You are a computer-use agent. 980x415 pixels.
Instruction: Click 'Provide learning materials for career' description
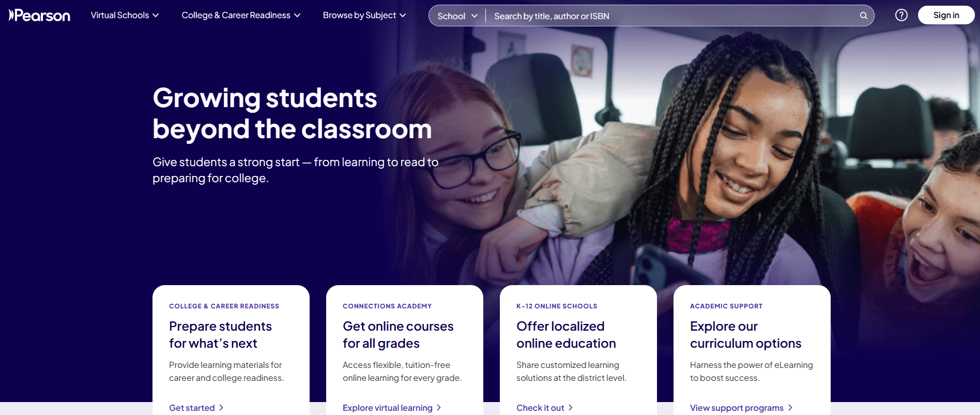tap(226, 372)
